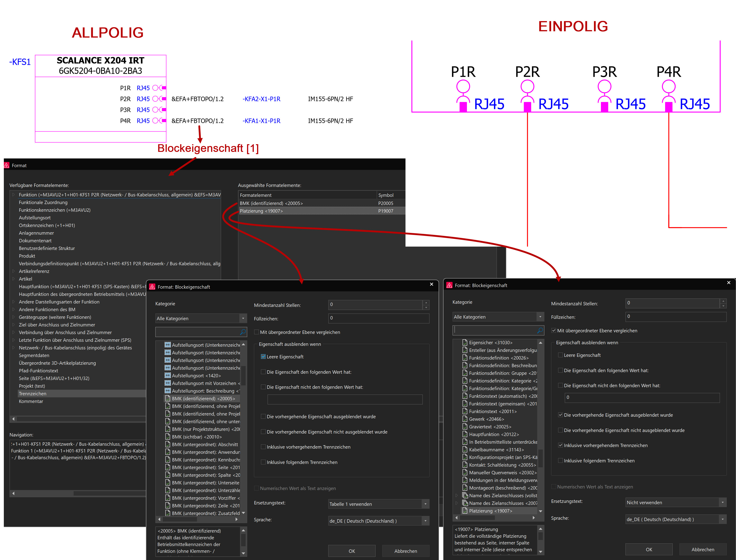Click scroll-down arrow of right dialog property list
The width and height of the screenshot is (736, 560).
coord(541,511)
